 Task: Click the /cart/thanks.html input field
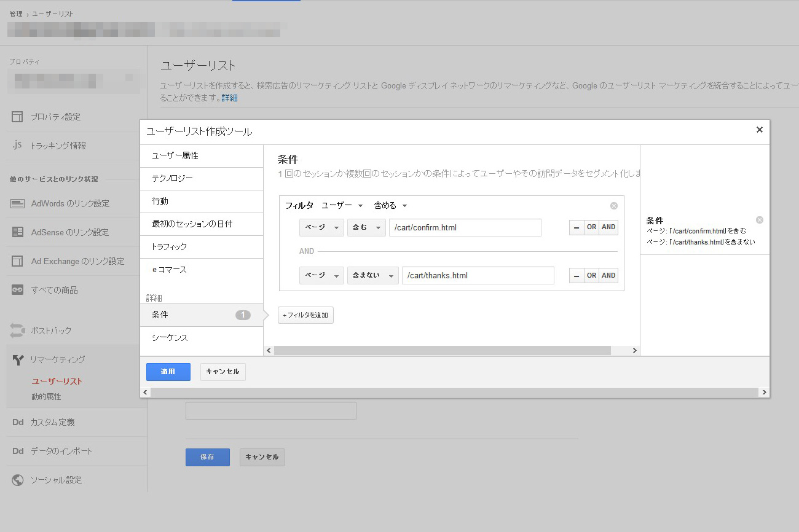click(x=478, y=275)
